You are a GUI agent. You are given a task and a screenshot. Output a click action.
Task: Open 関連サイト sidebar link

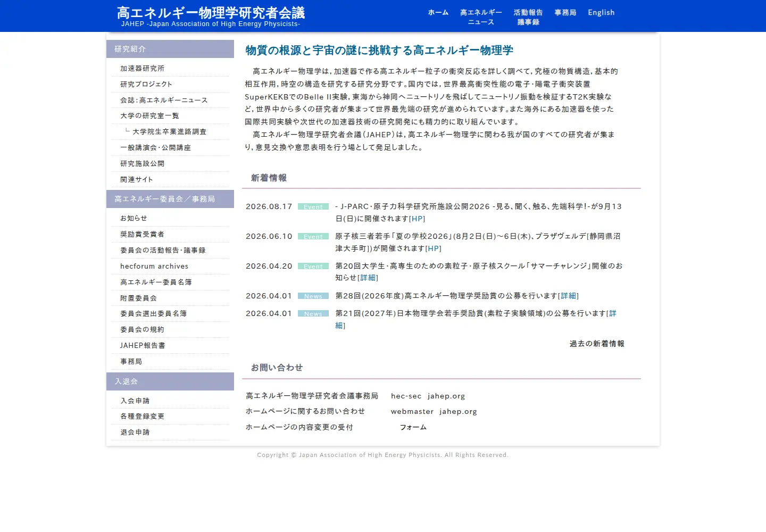(x=137, y=180)
